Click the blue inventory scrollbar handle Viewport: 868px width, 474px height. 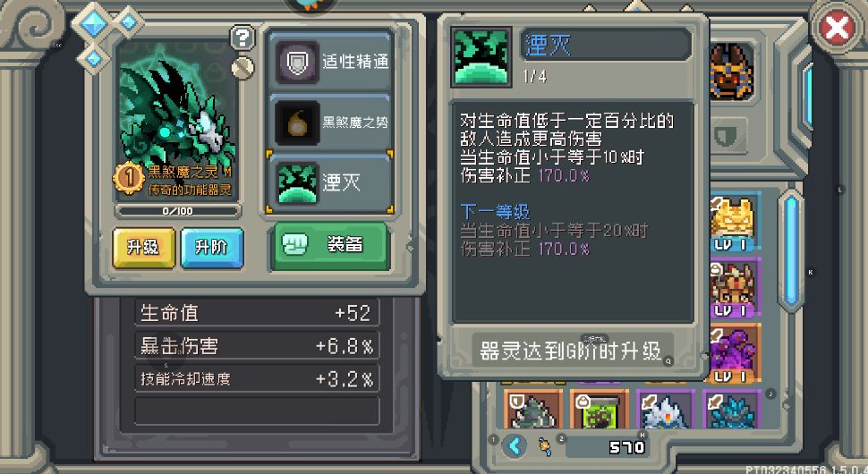790,249
